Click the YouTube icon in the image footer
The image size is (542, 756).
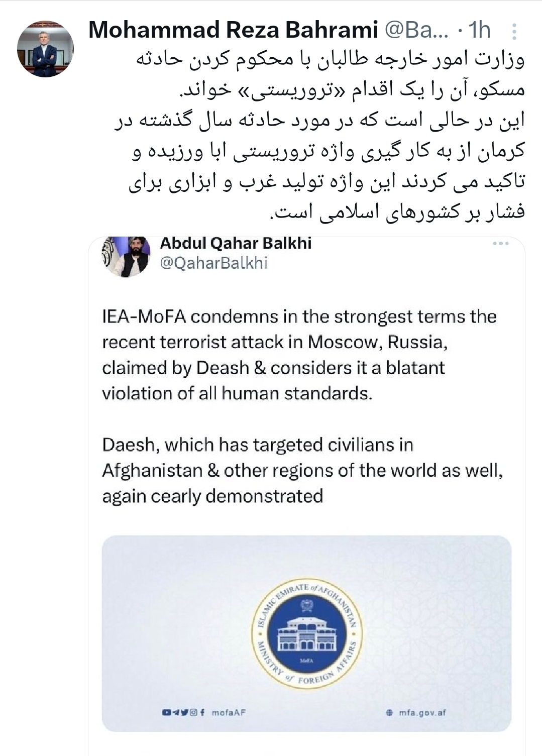pos(166,712)
